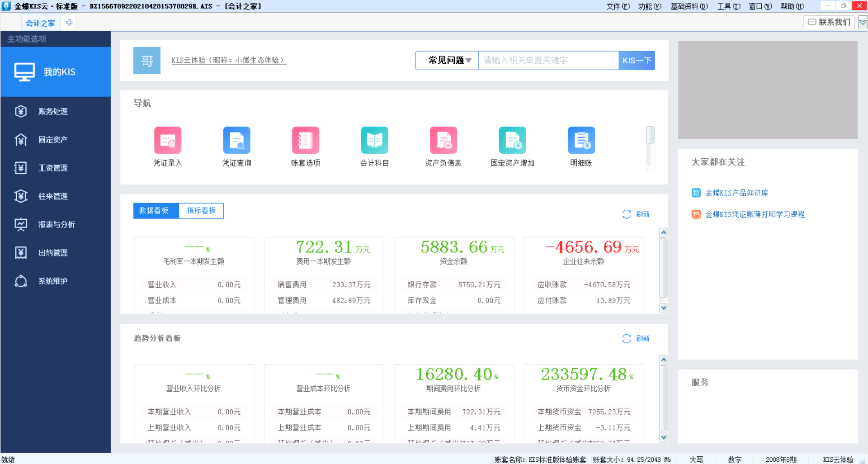This screenshot has width=868, height=464.
Task: Select 工资管理 in the sidebar
Action: [53, 168]
